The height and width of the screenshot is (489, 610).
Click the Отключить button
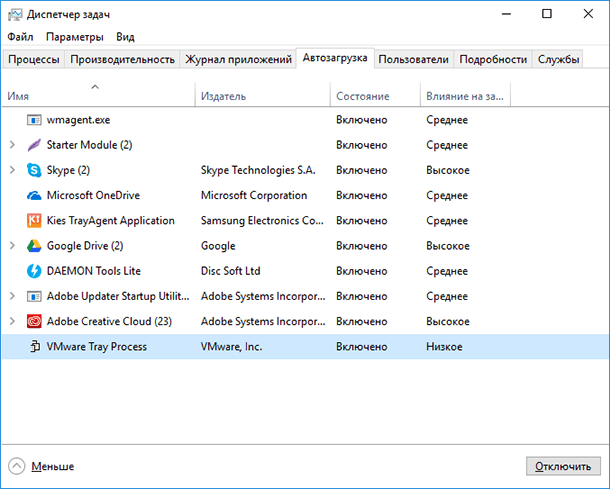[x=563, y=466]
